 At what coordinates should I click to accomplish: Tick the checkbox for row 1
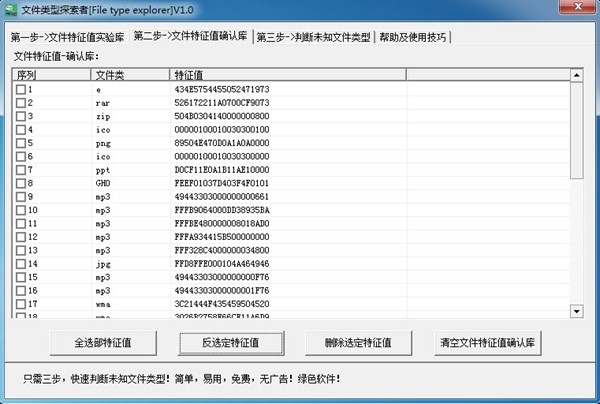21,90
